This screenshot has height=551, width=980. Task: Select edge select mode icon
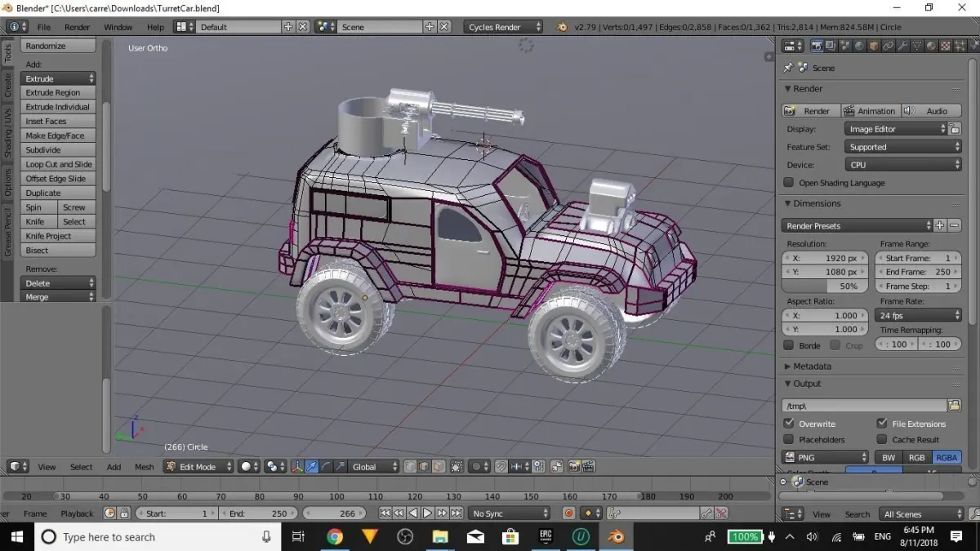(424, 467)
